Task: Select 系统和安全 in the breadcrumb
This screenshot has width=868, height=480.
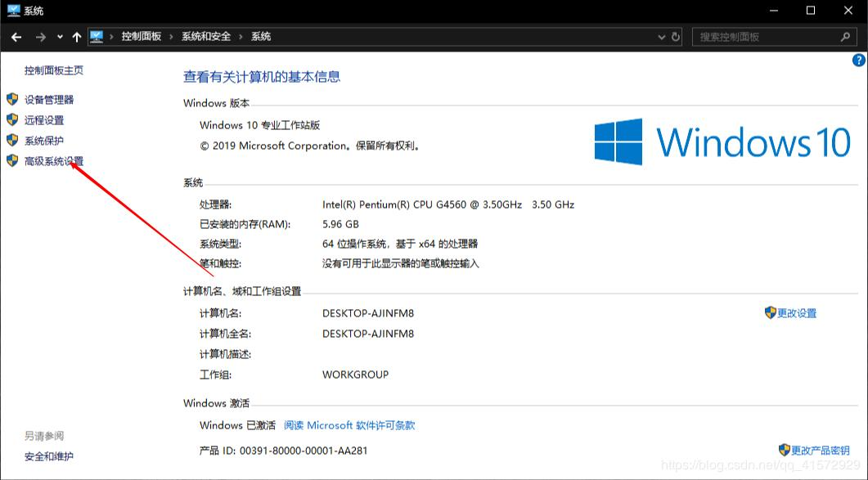Action: point(206,37)
